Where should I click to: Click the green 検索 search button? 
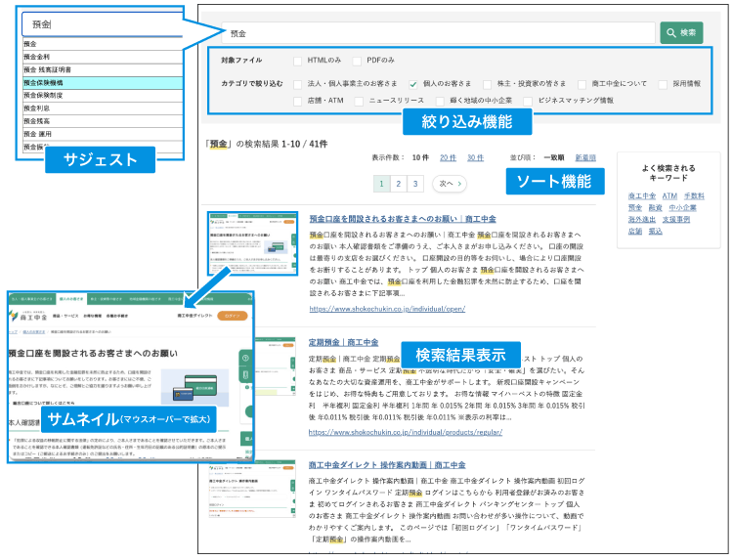point(681,32)
